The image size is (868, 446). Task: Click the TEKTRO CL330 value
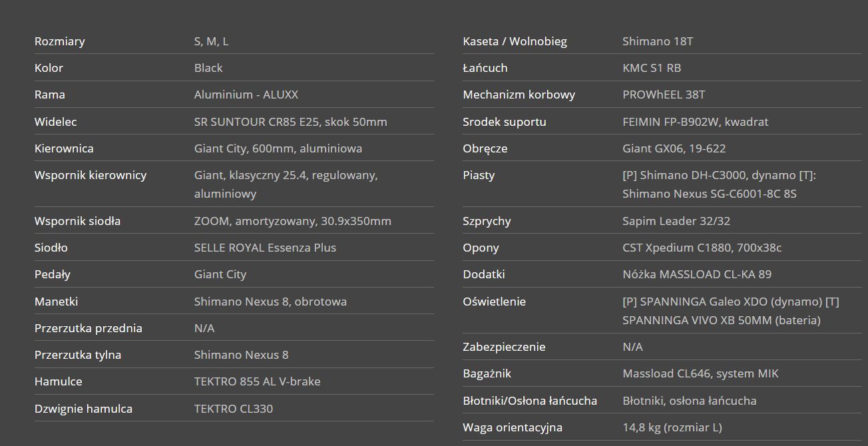234,409
